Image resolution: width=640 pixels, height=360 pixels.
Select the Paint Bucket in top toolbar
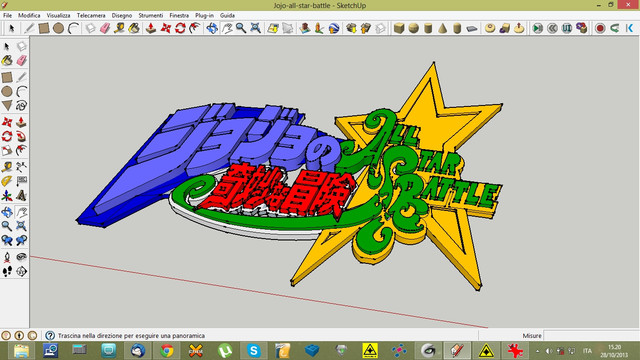(134, 28)
